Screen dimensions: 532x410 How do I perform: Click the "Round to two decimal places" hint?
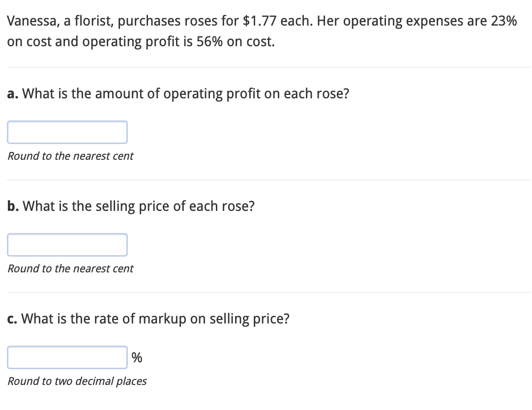coord(77,381)
